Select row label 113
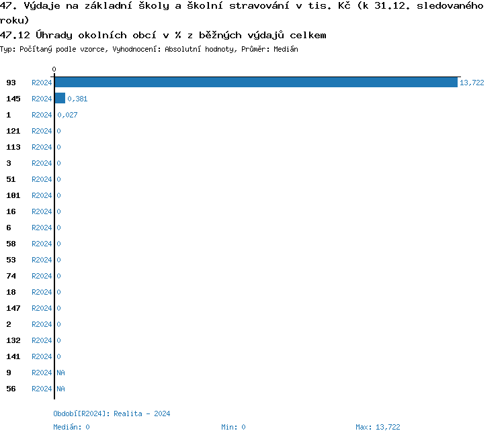 [x=13, y=147]
